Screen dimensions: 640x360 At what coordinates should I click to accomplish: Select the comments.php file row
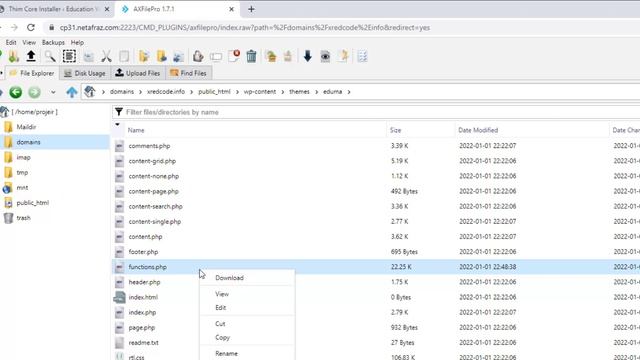[376, 146]
